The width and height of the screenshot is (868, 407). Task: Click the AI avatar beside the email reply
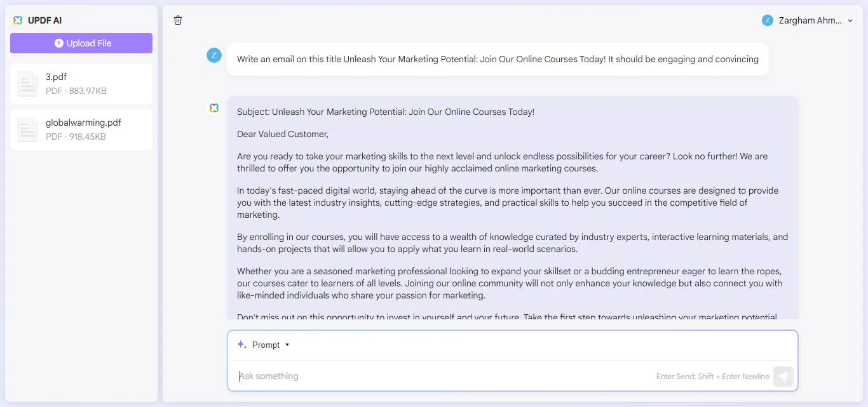(214, 108)
